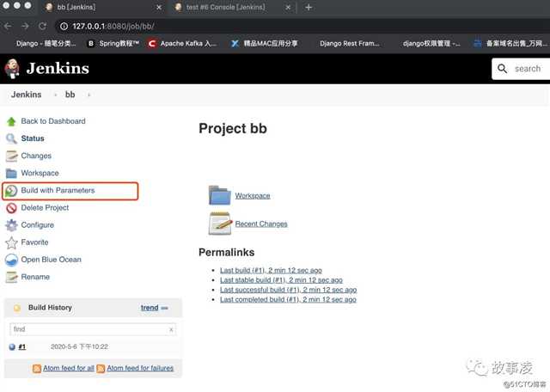Viewport: 550px width, 392px height.
Task: Click the large Workspace folder icon in main panel
Action: (x=220, y=195)
